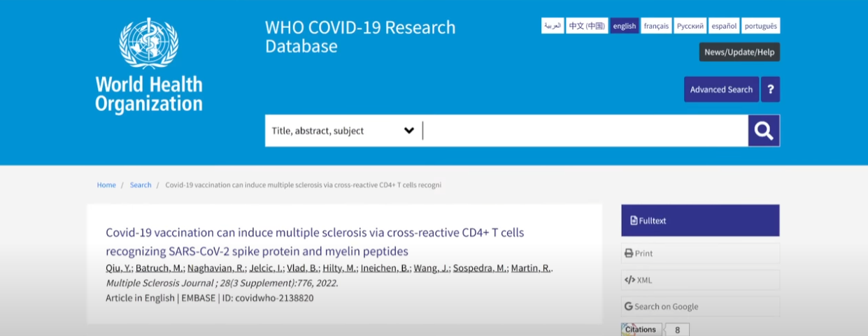The height and width of the screenshot is (336, 868).
Task: Click the Citations badge
Action: [641, 330]
